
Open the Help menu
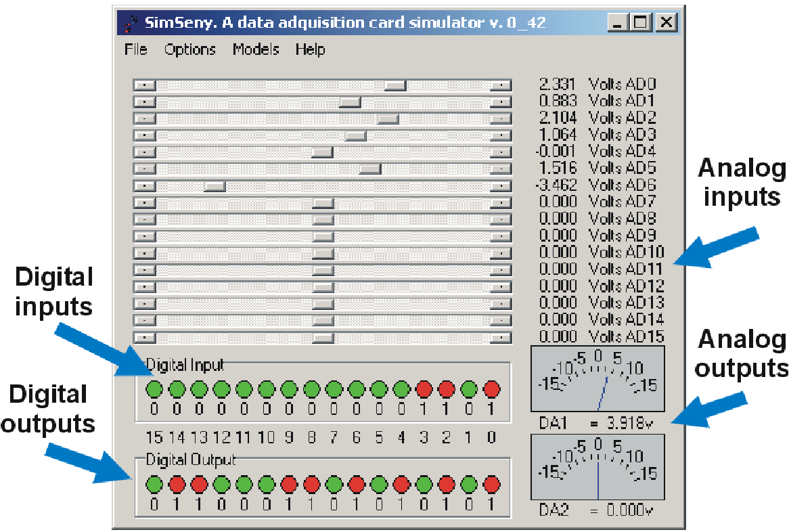click(x=310, y=49)
